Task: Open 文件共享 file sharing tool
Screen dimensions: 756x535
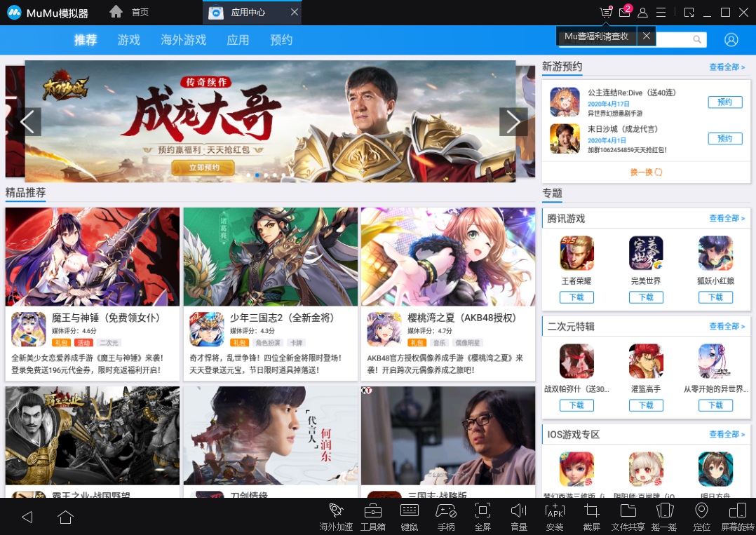Action: point(628,514)
